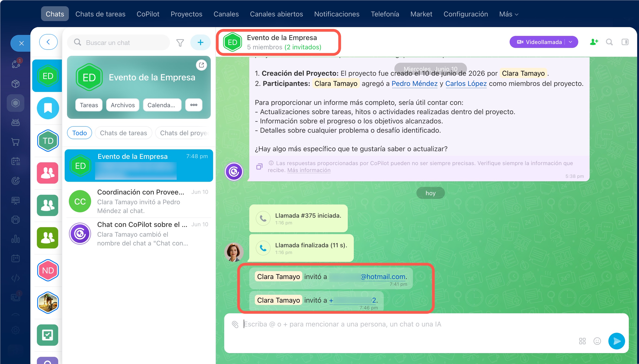Go back using the left chevron button

(x=48, y=42)
